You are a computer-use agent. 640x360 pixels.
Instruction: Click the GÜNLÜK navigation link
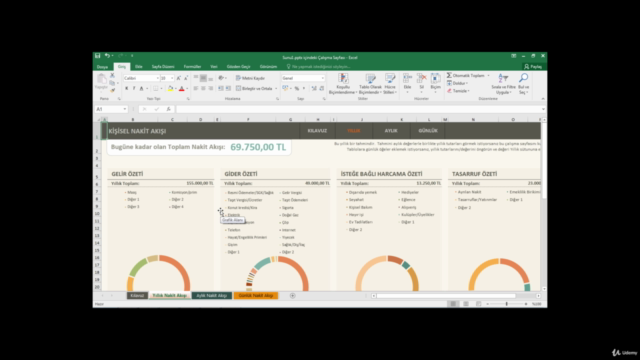pyautogui.click(x=428, y=131)
